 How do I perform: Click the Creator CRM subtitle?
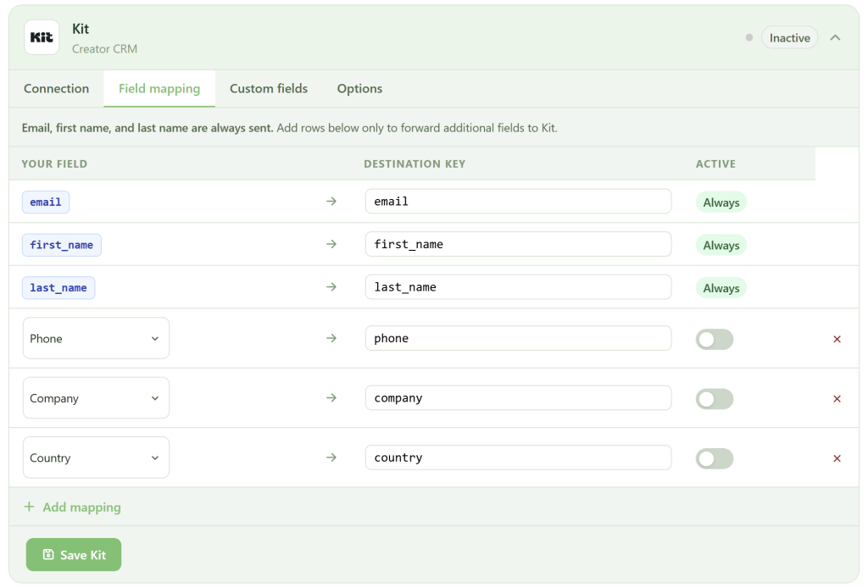click(104, 48)
